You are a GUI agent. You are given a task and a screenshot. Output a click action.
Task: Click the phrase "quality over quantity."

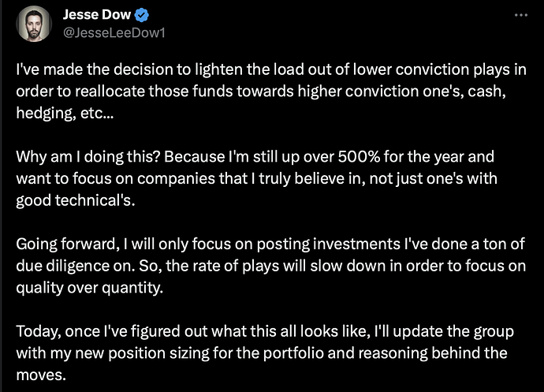(x=90, y=288)
